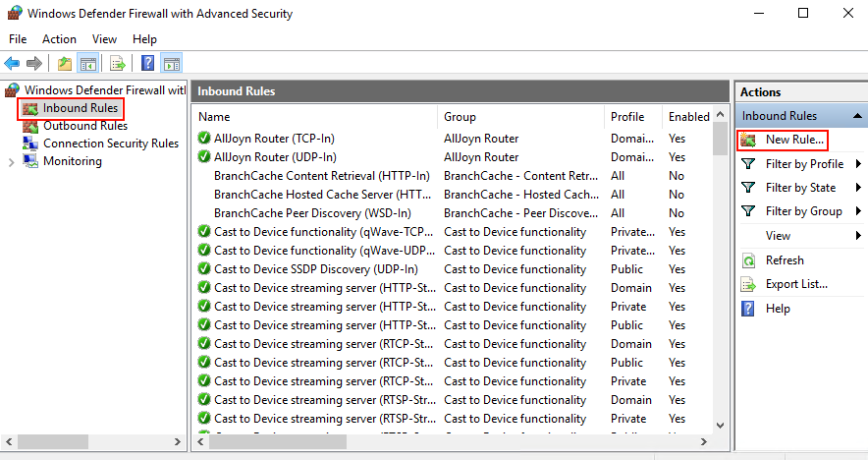Screen dimensions: 868x460
Task: Click the Export List toolbar icon
Action: [x=118, y=64]
